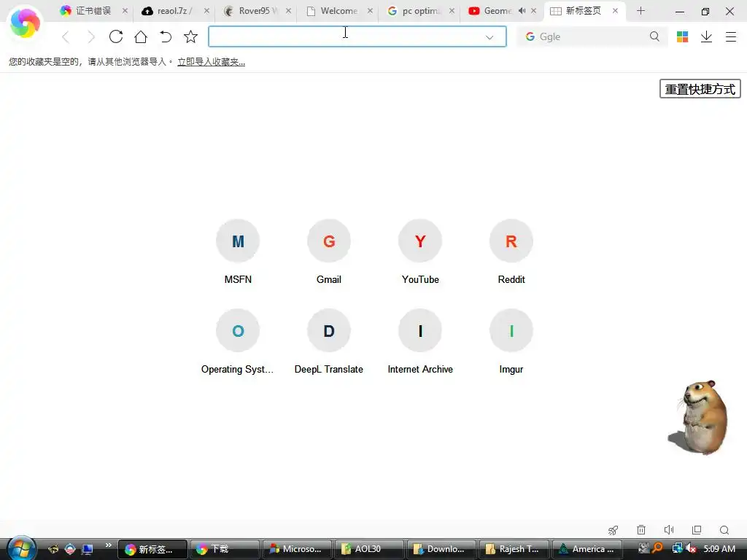Select the 下载 taskbar button
This screenshot has height=560, width=747.
tap(225, 549)
